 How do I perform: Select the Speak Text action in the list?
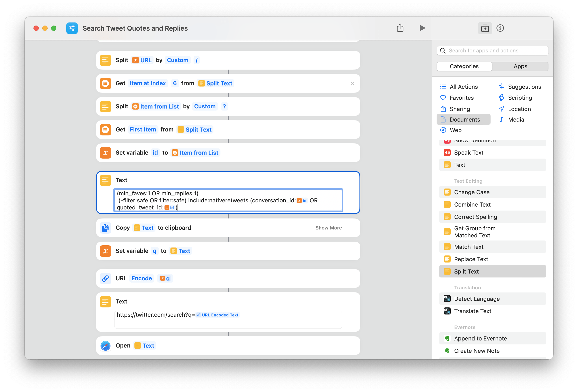tap(469, 152)
